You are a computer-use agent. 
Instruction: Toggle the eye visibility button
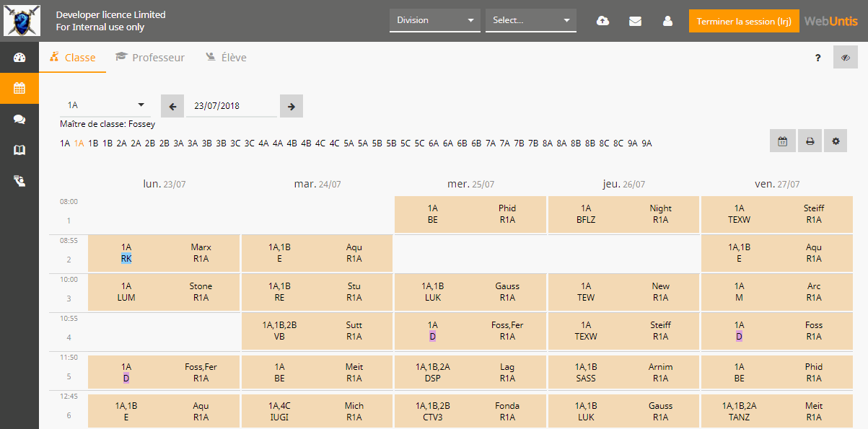[846, 57]
